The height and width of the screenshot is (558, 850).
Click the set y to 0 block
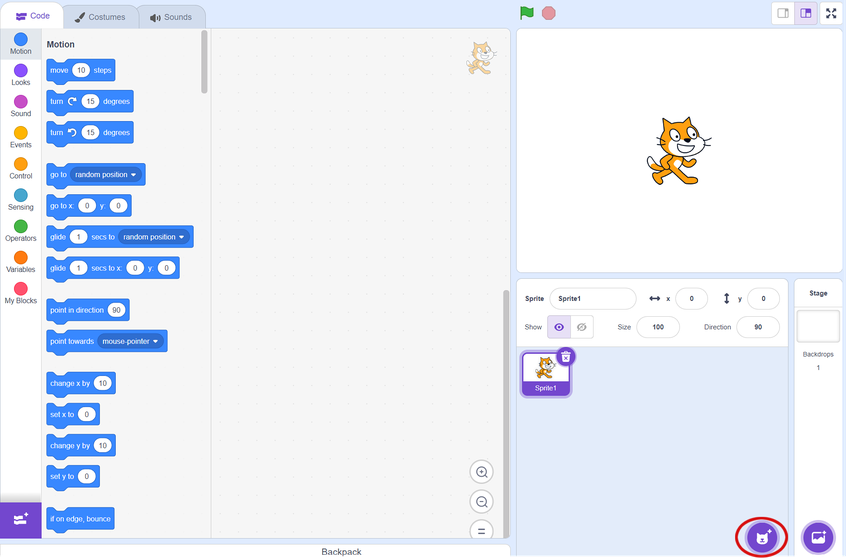[73, 478]
